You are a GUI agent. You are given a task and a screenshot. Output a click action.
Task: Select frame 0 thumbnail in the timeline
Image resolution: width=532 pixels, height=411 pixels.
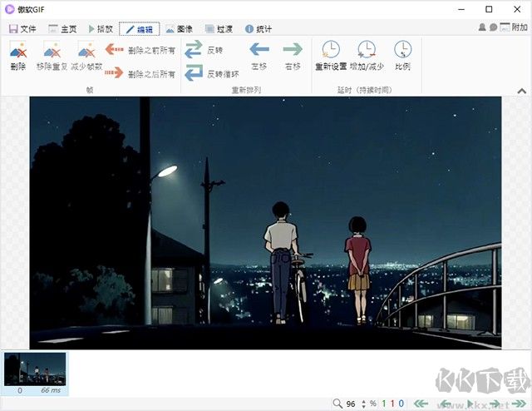(x=35, y=374)
